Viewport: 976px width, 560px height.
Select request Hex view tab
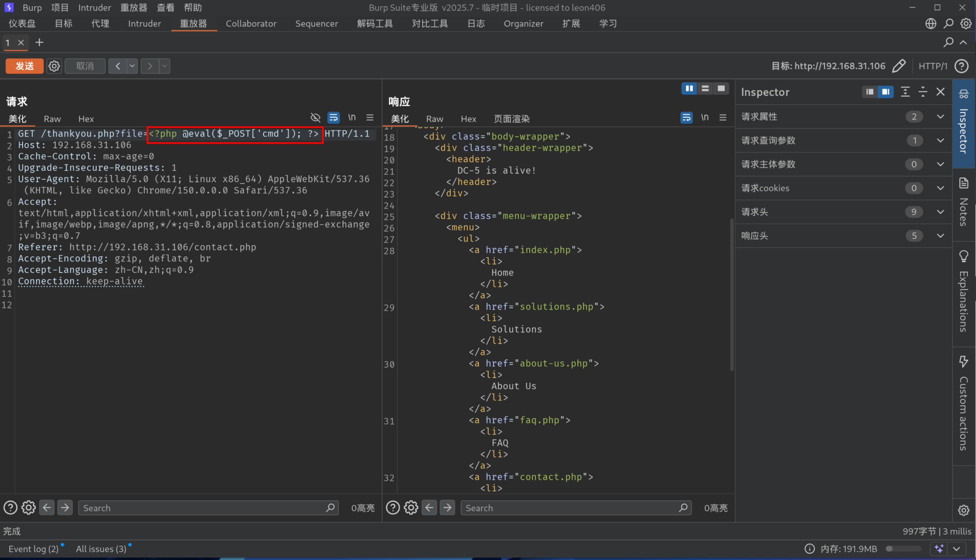coord(86,119)
